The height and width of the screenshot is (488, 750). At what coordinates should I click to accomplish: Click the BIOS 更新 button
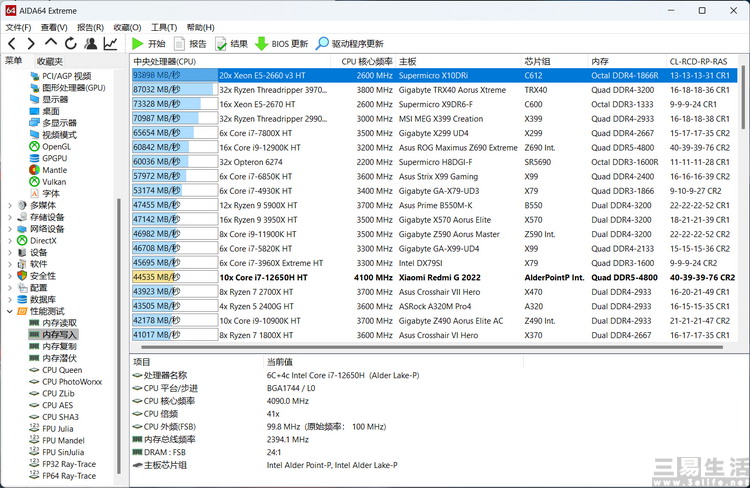click(282, 44)
